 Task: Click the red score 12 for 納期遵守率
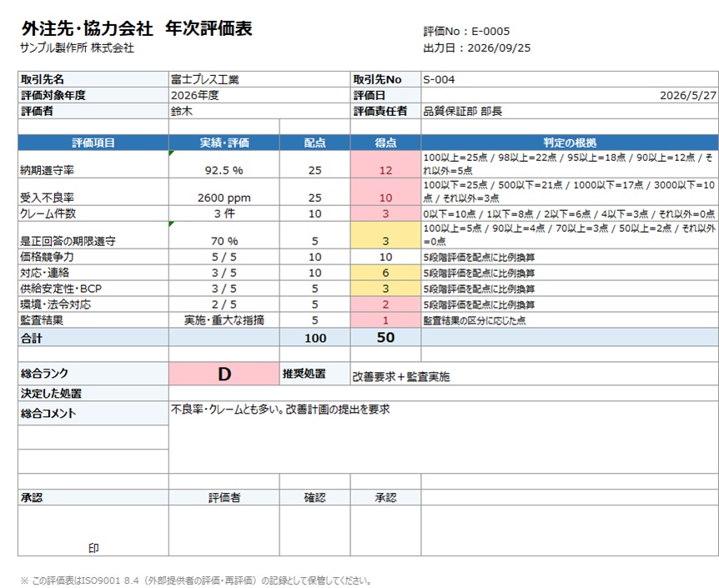click(385, 164)
